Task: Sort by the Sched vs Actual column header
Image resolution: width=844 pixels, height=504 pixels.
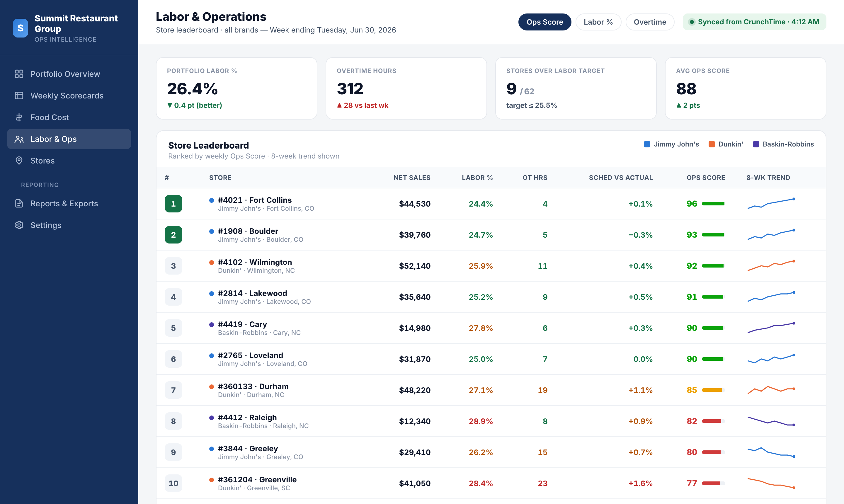Action: coord(621,178)
